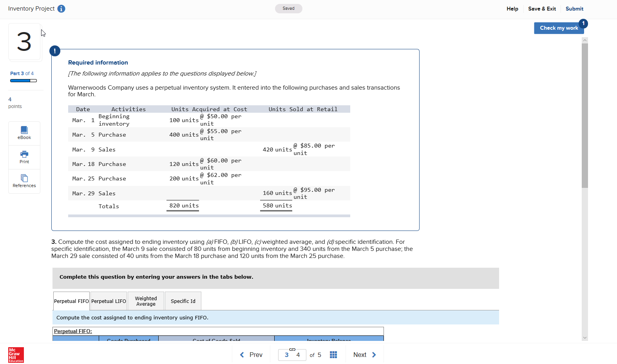Click the 'Mar. 25 Purchase' row
This screenshot has height=364, width=617.
pos(209,178)
